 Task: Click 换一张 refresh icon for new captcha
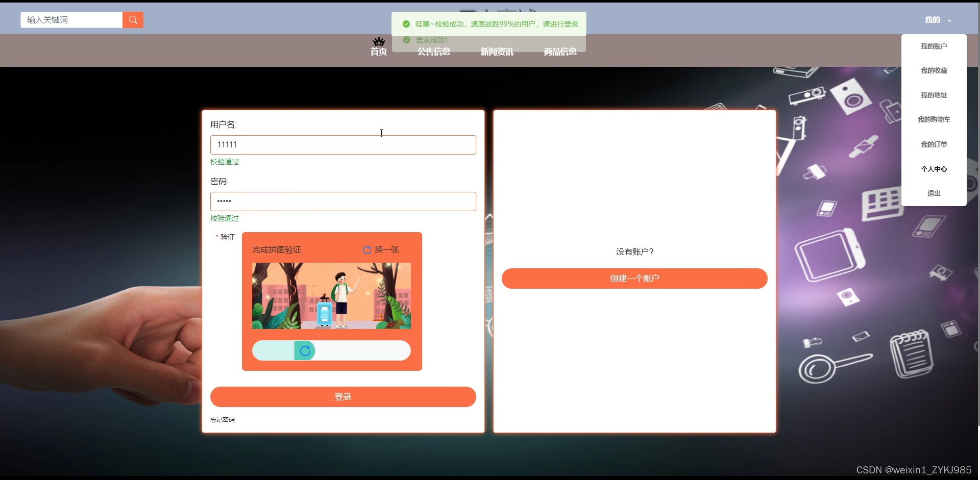click(x=367, y=250)
